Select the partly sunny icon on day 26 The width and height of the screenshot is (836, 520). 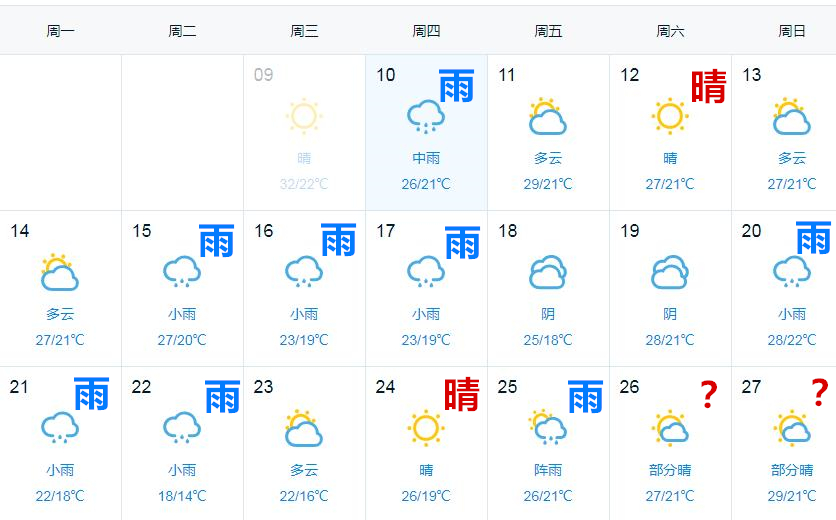coord(670,428)
